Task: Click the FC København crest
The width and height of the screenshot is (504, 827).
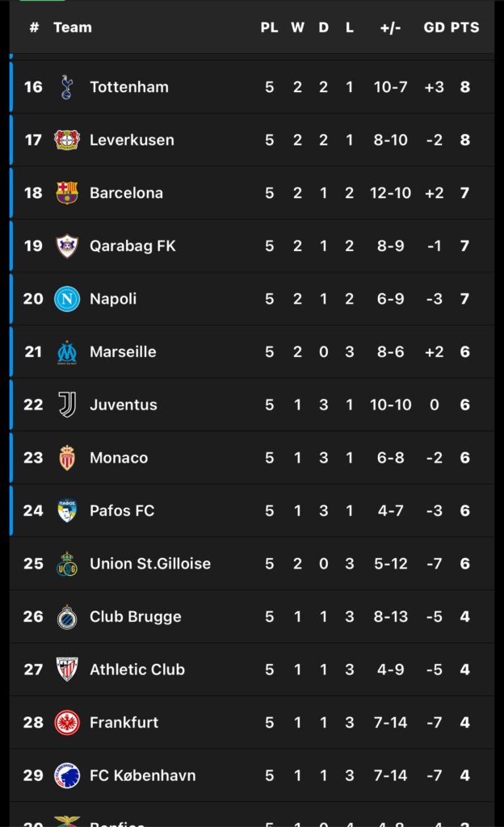Action: coord(67,775)
